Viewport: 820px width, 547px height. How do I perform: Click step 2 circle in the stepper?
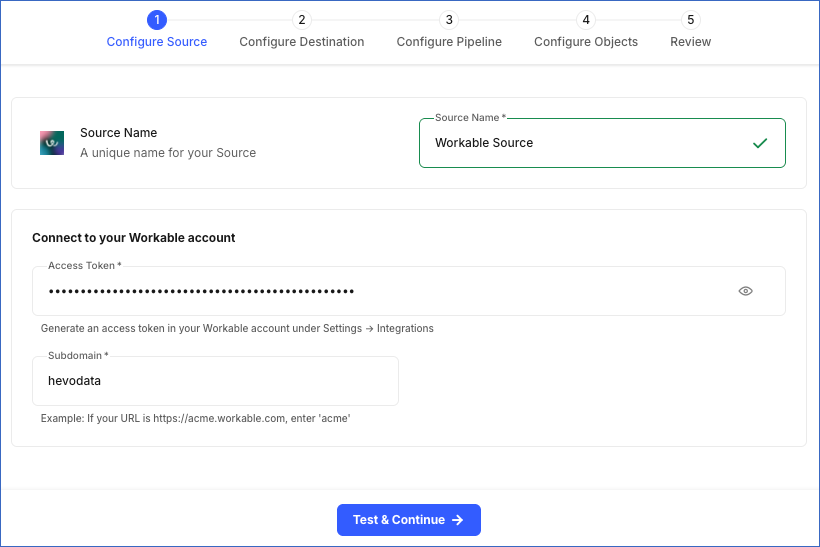(x=302, y=20)
